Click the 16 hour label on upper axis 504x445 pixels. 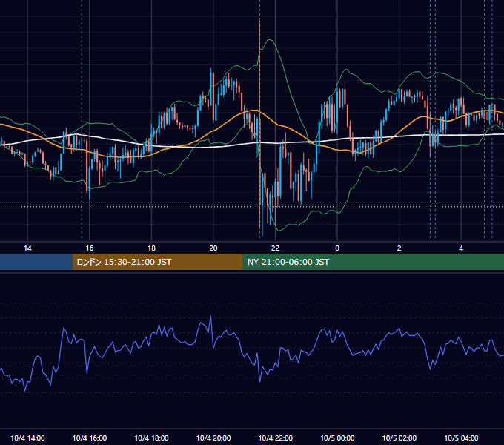pos(90,248)
